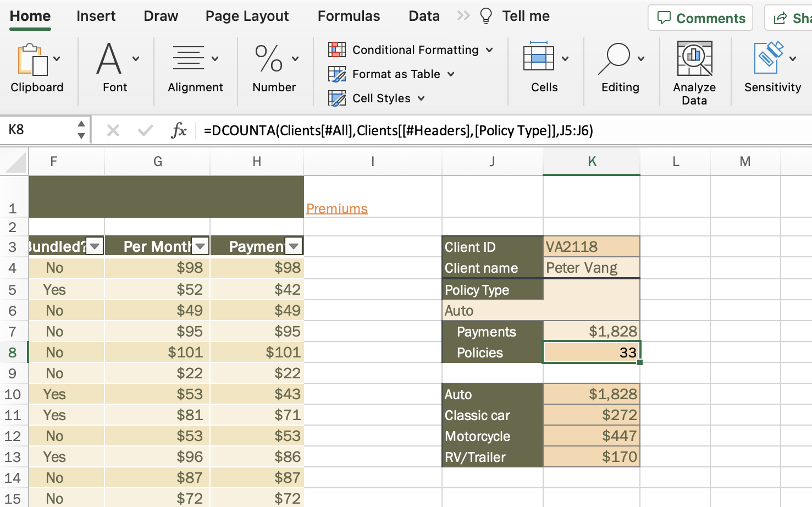Select row 13 header
Screen dimensions: 812x507
pyautogui.click(x=13, y=457)
